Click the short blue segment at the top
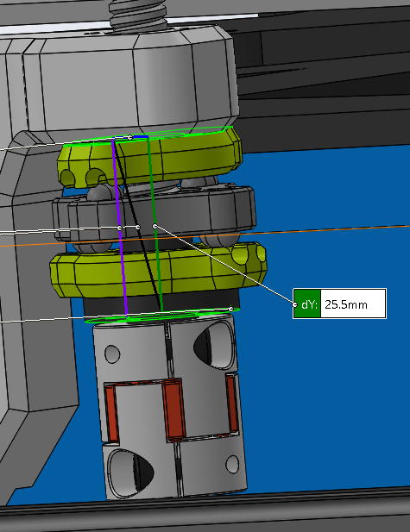This screenshot has width=410, height=532. pyautogui.click(x=140, y=137)
